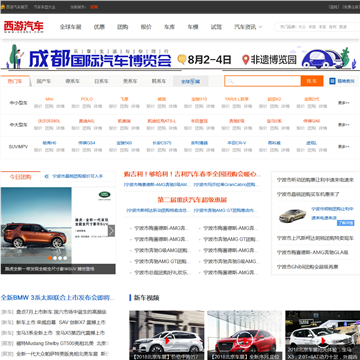Select the fourth carousel dot
The width and height of the screenshot is (360, 360).
(65, 258)
